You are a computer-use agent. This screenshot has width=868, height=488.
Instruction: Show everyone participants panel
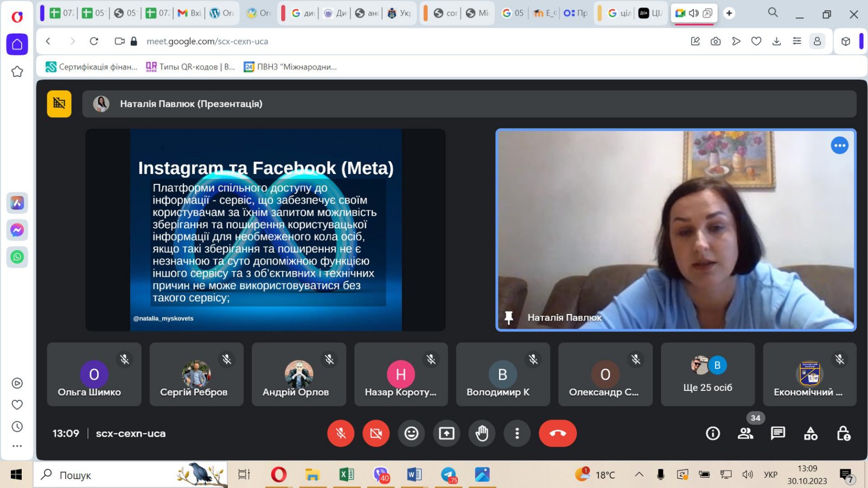[745, 433]
